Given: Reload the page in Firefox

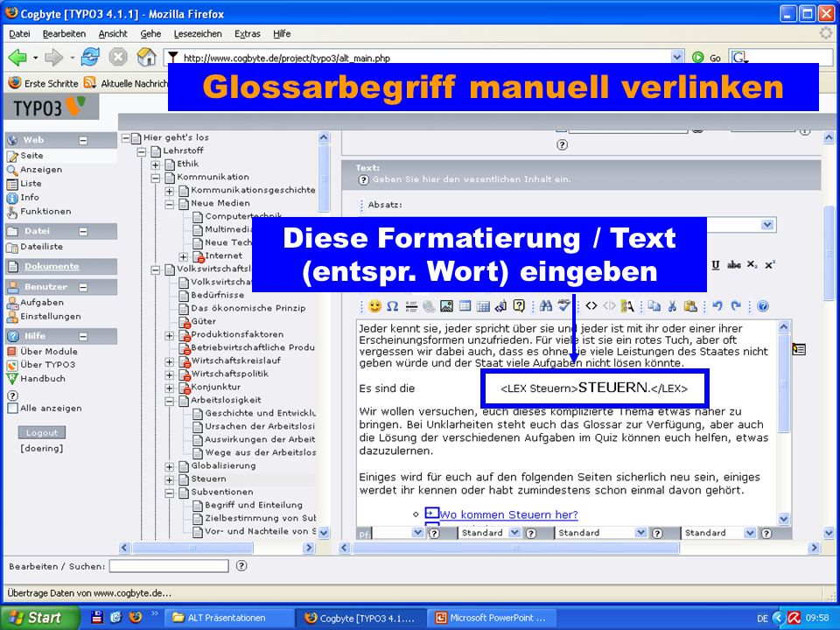Looking at the screenshot, I should click(x=90, y=57).
